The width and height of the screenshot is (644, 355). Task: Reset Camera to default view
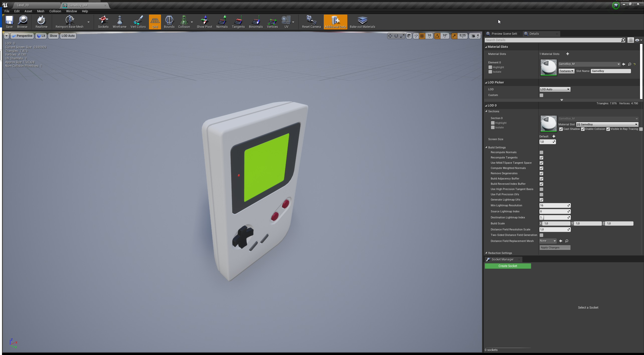[311, 22]
